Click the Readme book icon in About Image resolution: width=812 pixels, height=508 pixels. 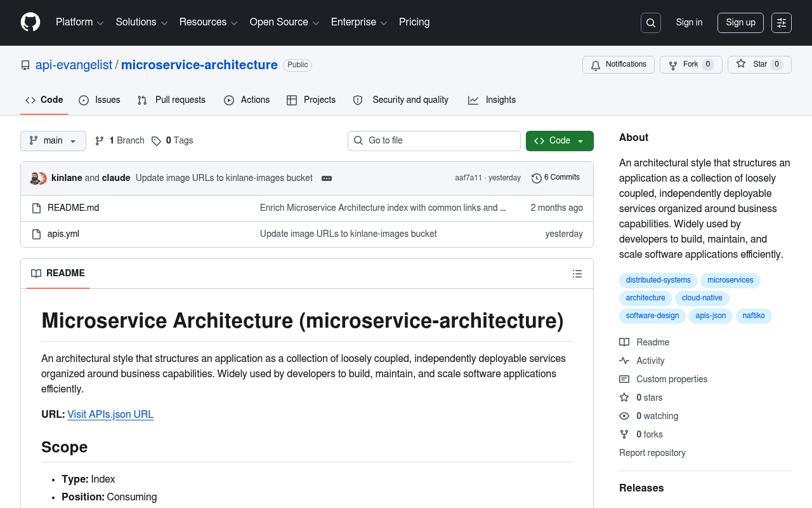(x=624, y=342)
